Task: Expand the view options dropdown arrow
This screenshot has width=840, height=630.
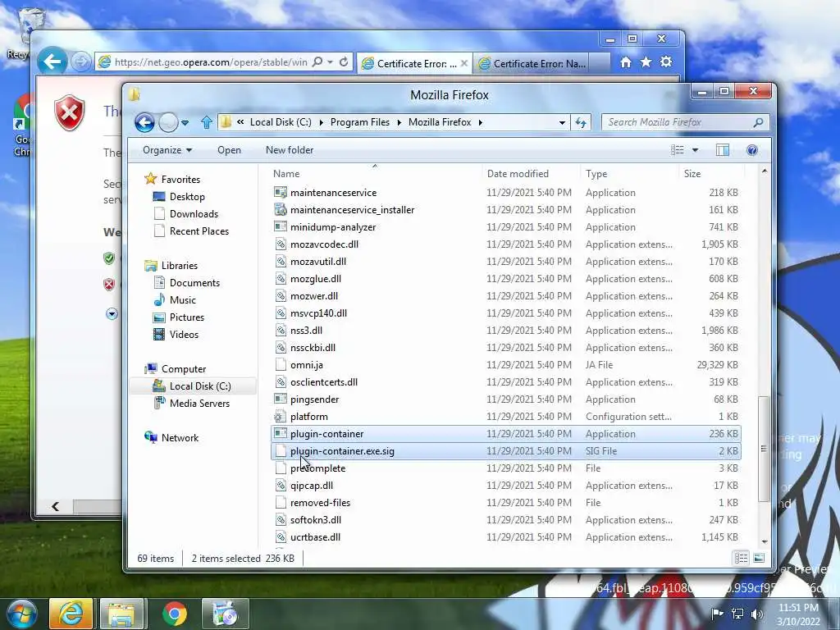Action: pos(695,150)
